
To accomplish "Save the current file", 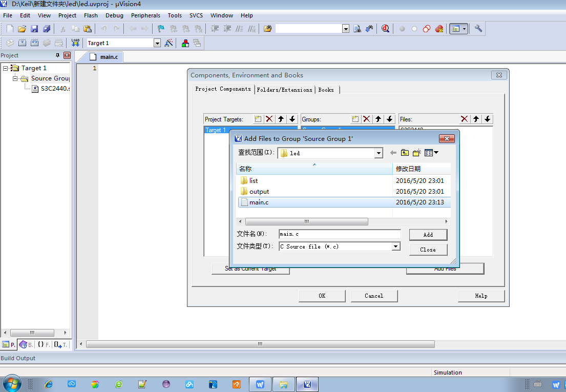I will click(34, 29).
